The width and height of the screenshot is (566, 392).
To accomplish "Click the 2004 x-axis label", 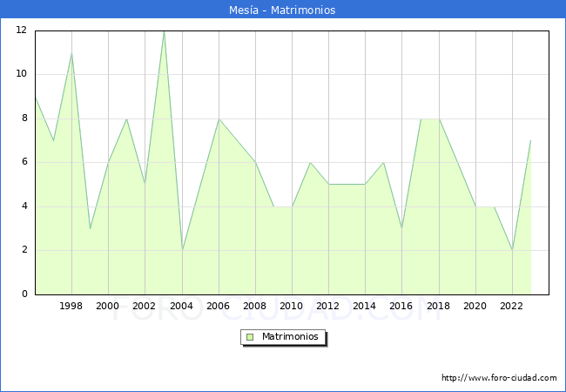I will (x=181, y=307).
